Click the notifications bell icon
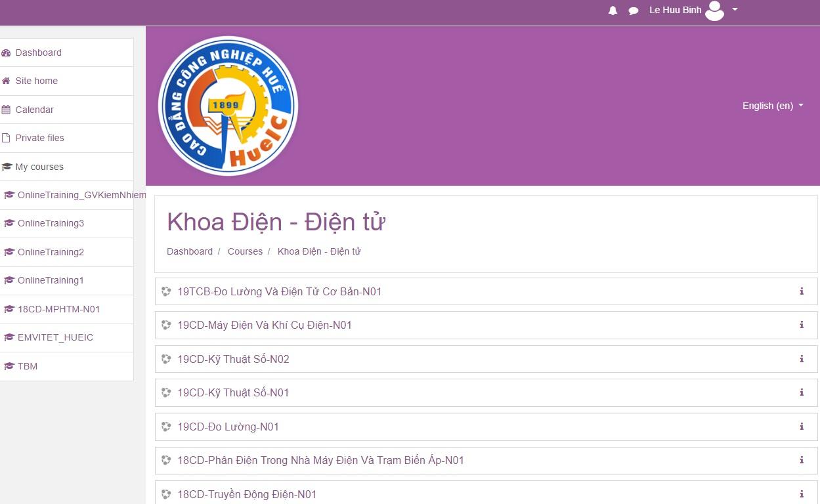Screen dimensions: 820x504 pyautogui.click(x=612, y=10)
